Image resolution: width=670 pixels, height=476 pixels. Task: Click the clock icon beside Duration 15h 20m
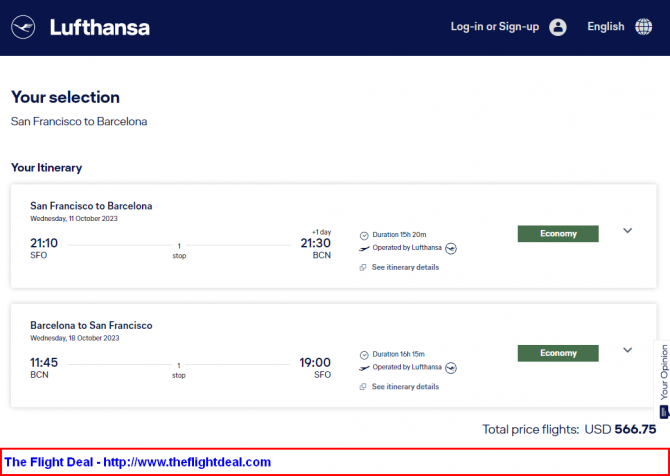pyautogui.click(x=364, y=235)
